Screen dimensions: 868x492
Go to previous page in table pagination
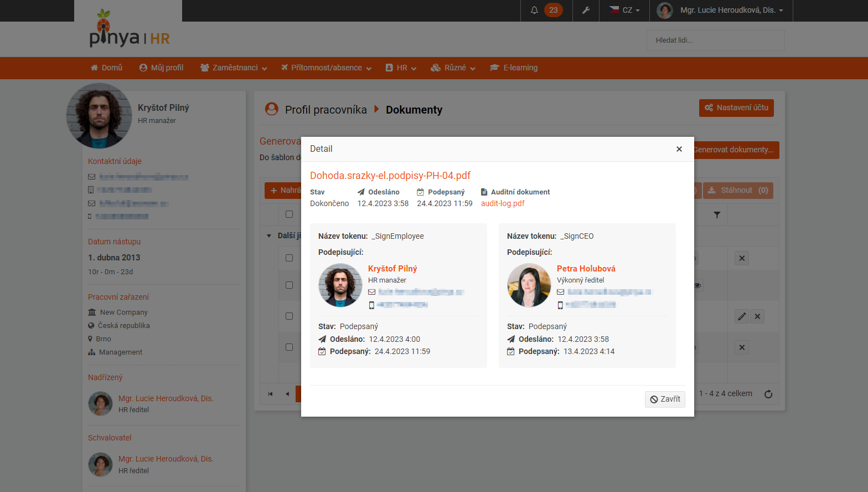287,394
